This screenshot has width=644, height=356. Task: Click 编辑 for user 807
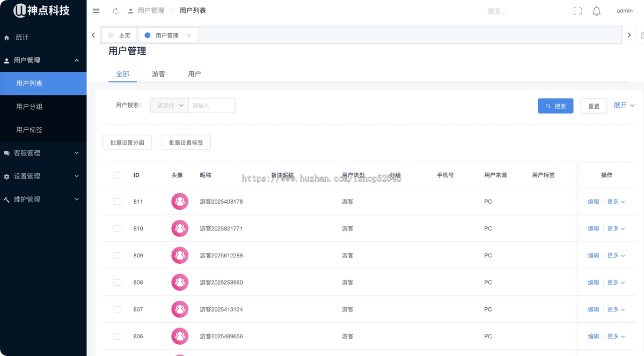(x=593, y=309)
